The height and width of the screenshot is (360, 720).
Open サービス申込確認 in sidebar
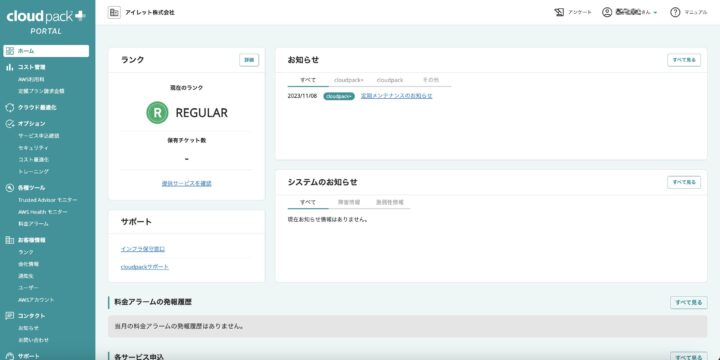pyautogui.click(x=39, y=136)
